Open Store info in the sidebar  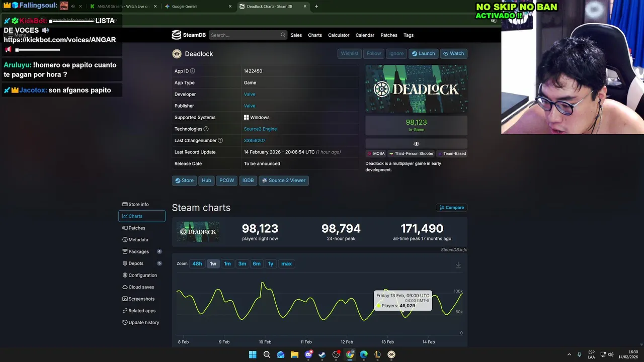tap(142, 205)
